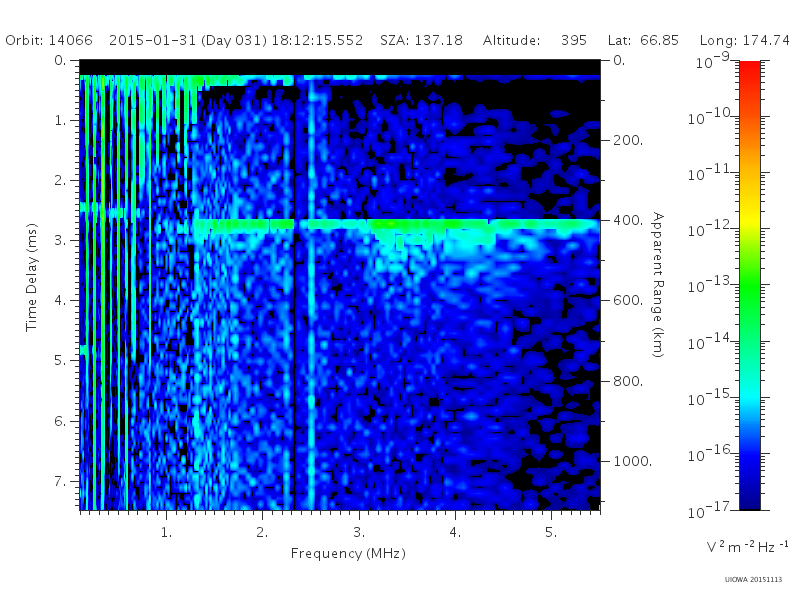Click the 3. time delay tick label
The width and height of the screenshot is (800, 600).
(x=61, y=240)
